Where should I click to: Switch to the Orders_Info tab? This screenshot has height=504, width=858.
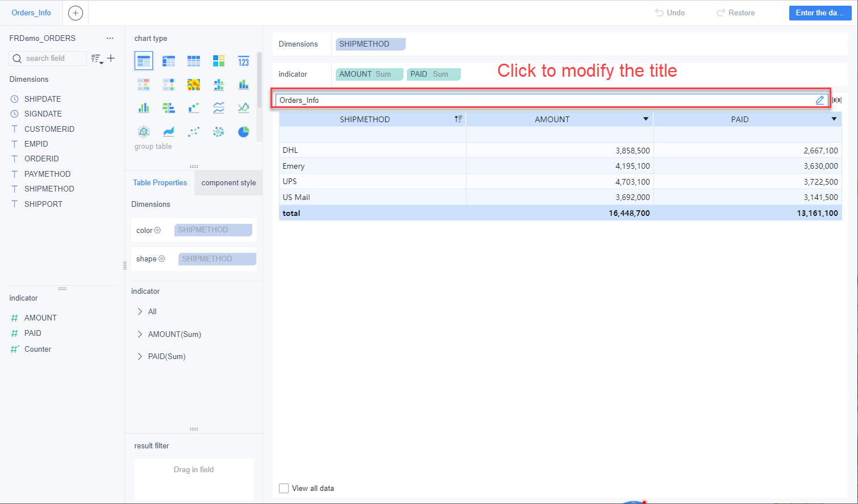(x=31, y=13)
